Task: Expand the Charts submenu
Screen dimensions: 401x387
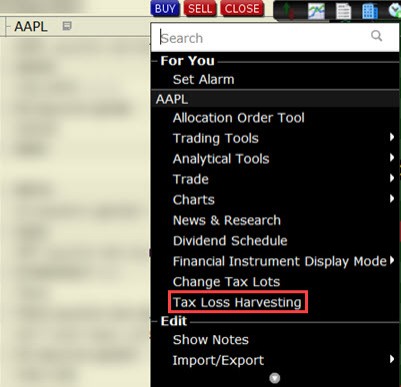Action: tap(275, 200)
